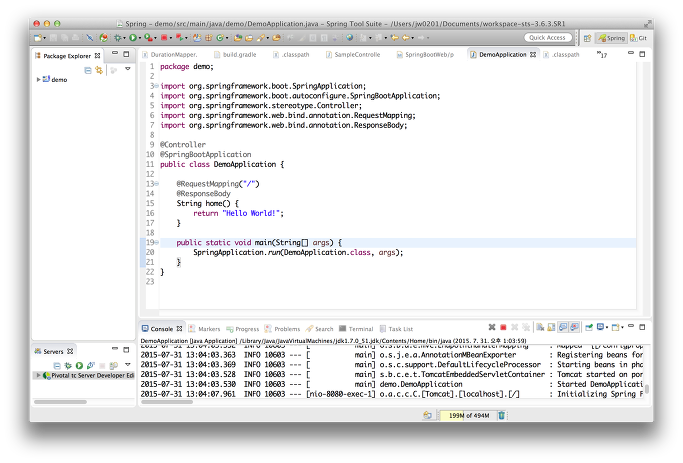683x463 pixels.
Task: Click Collapse All in Package Explorer
Action: tap(88, 70)
